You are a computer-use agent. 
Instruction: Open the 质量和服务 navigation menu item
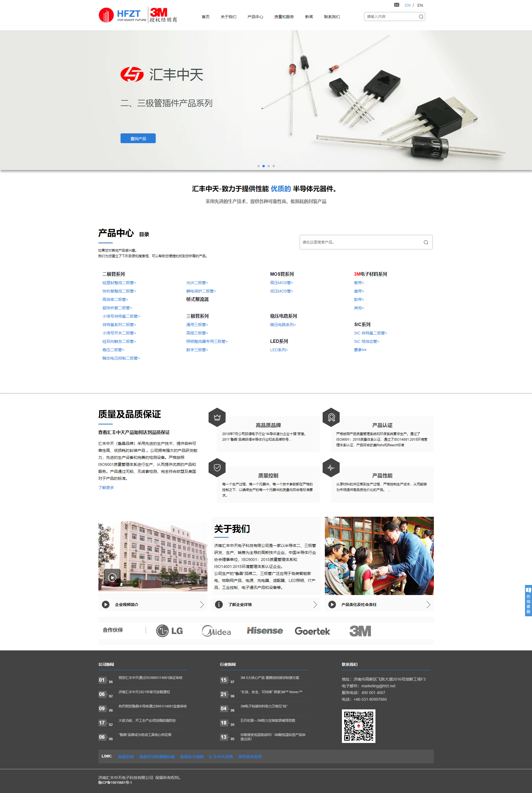[284, 16]
